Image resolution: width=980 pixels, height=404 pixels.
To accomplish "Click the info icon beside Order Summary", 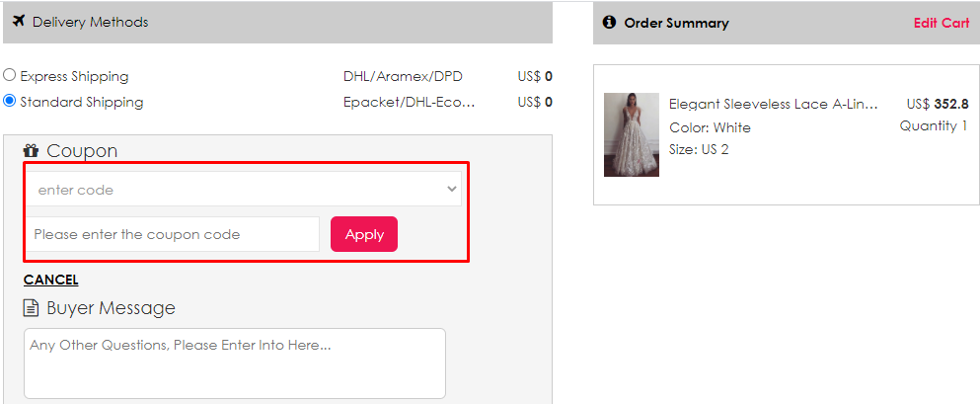I will coord(609,22).
